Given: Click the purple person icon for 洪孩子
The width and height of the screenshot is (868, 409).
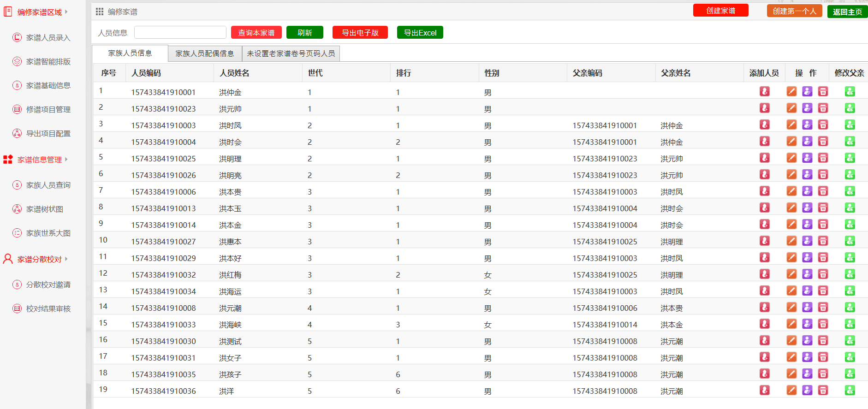Looking at the screenshot, I should click(807, 373).
